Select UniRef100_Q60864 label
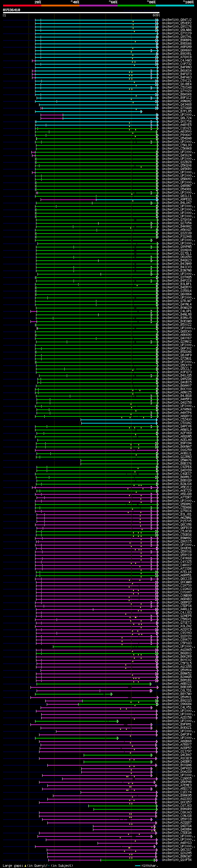This screenshot has height=868, width=197. pos(177,294)
